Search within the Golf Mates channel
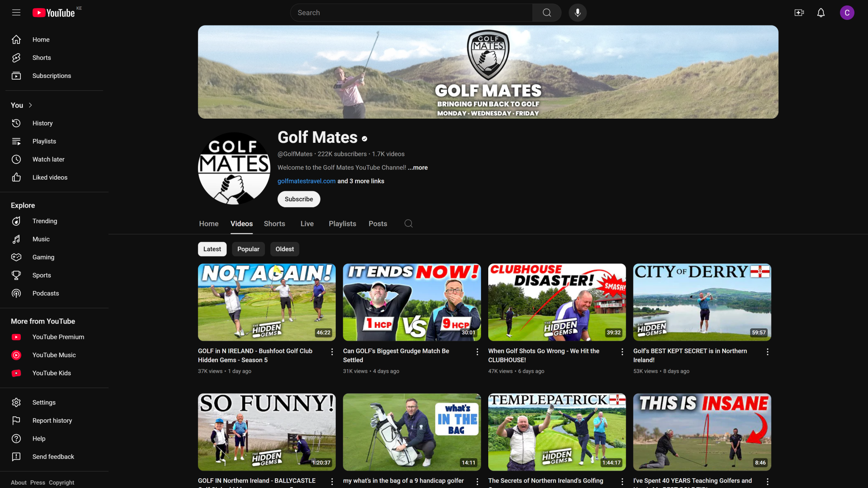868x488 pixels. click(x=408, y=223)
